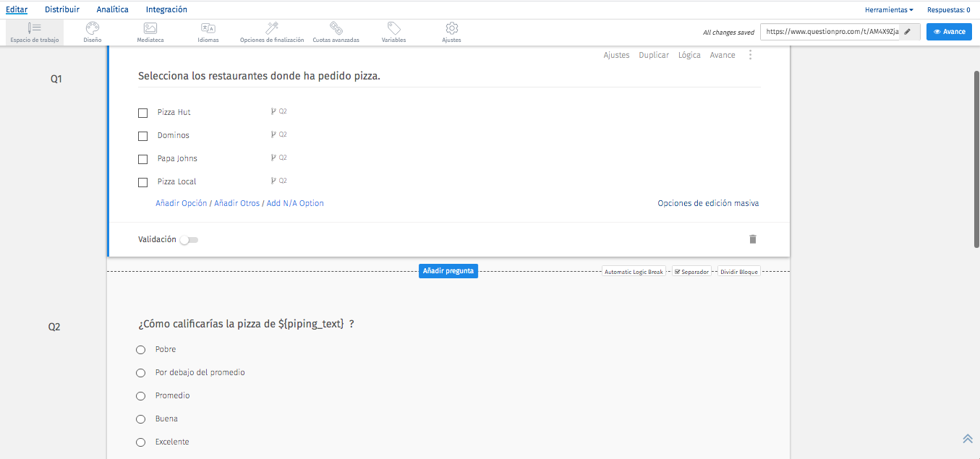Open the Idiomas language settings

pyautogui.click(x=208, y=29)
